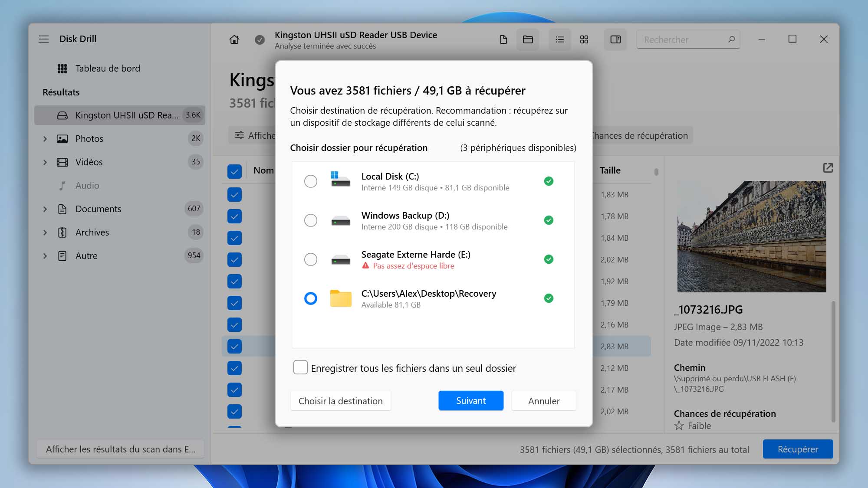This screenshot has width=868, height=488.
Task: Click the Local Disk (C:) drive icon
Action: [x=341, y=180]
